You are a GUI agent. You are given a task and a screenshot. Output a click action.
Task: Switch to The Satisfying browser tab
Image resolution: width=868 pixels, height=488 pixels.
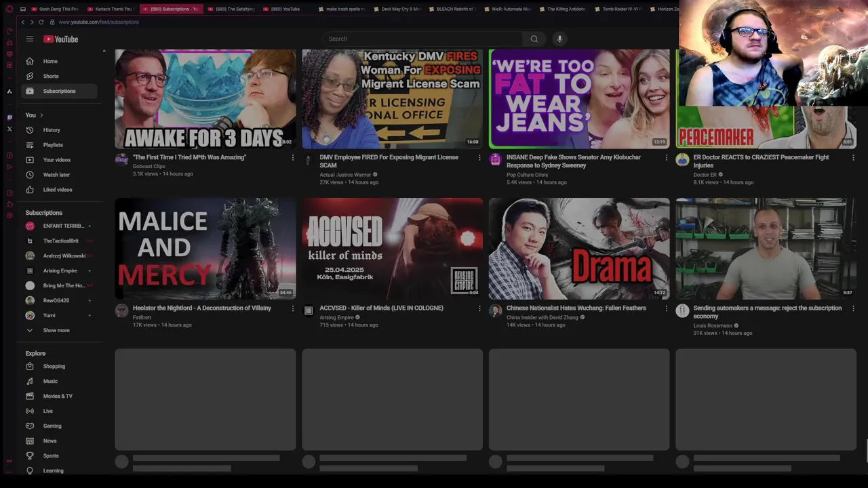231,9
